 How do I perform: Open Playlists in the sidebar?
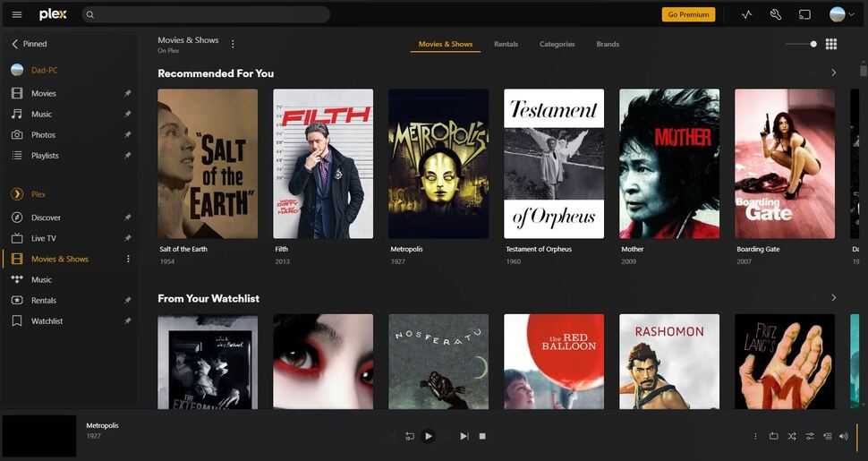[x=45, y=156]
